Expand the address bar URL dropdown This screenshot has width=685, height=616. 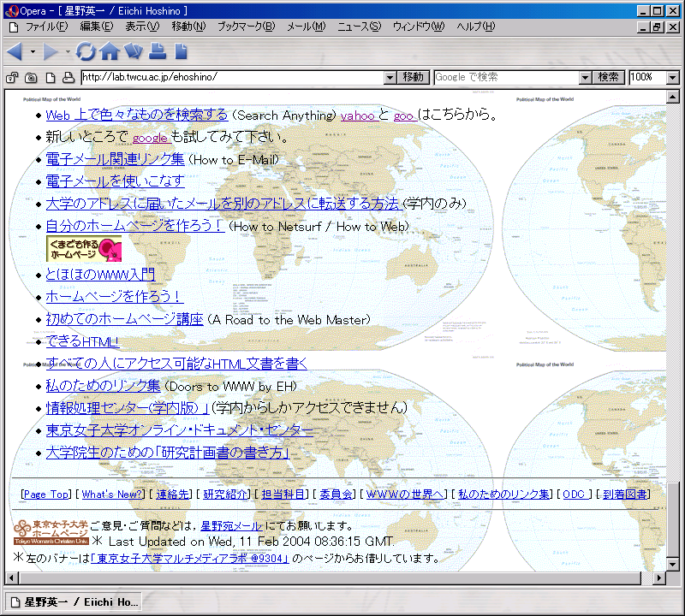click(x=390, y=78)
